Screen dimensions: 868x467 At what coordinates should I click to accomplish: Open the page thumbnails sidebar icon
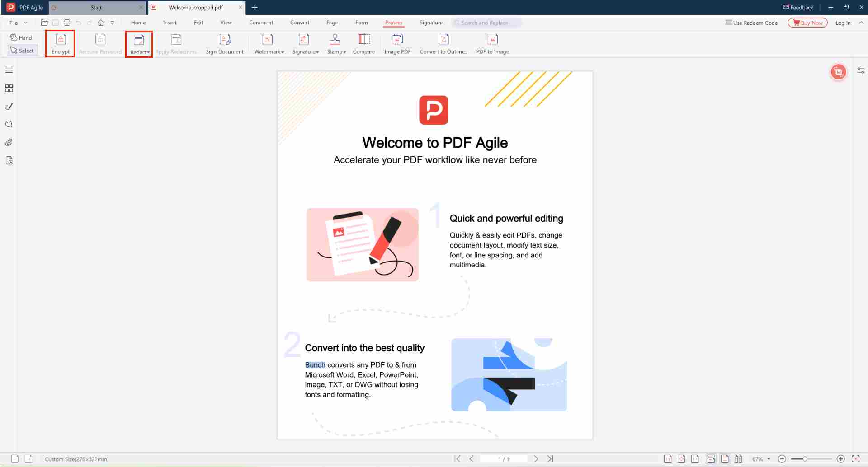pos(9,88)
